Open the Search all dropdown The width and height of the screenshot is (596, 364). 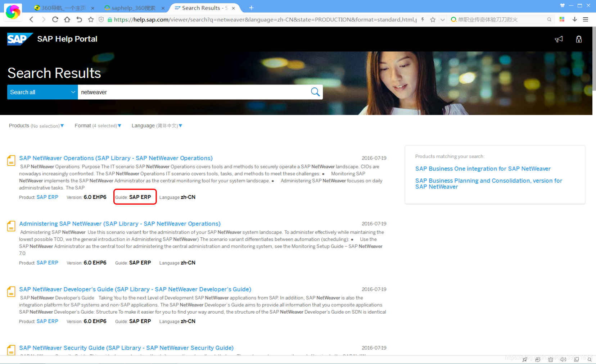(42, 92)
